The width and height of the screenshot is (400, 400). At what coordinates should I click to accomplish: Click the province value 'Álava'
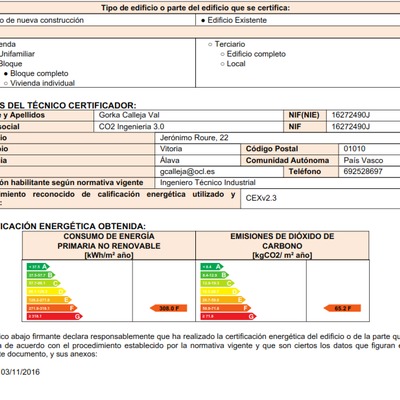[170, 160]
